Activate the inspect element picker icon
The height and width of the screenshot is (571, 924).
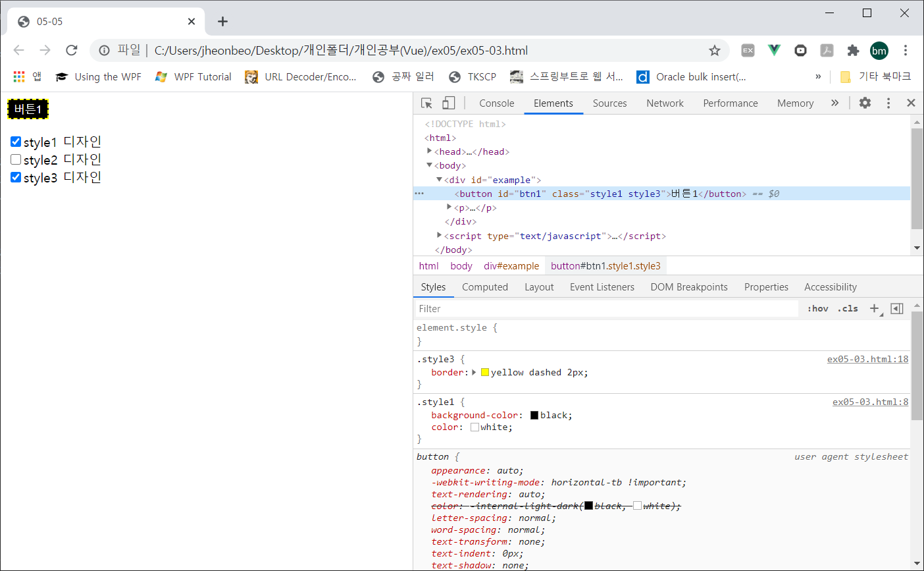pos(426,103)
